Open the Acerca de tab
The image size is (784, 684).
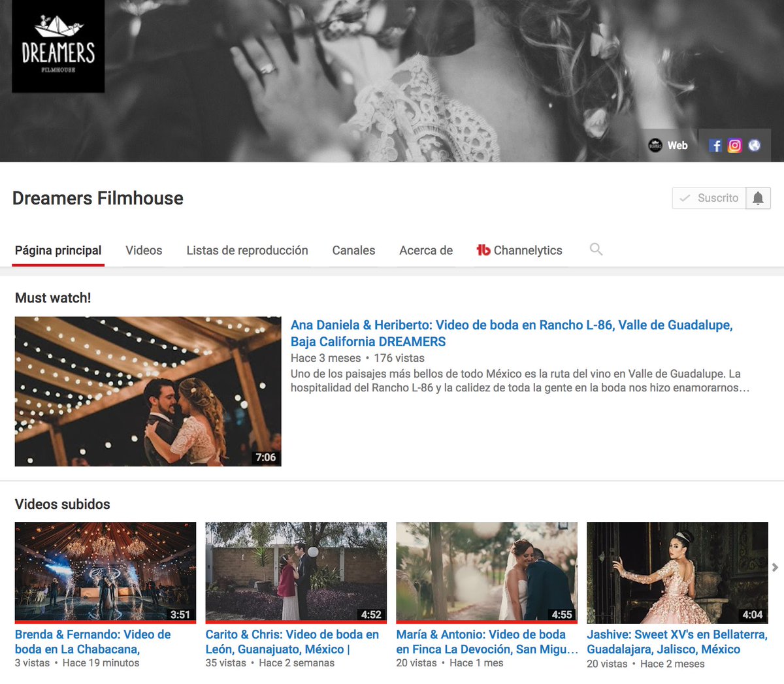point(426,250)
